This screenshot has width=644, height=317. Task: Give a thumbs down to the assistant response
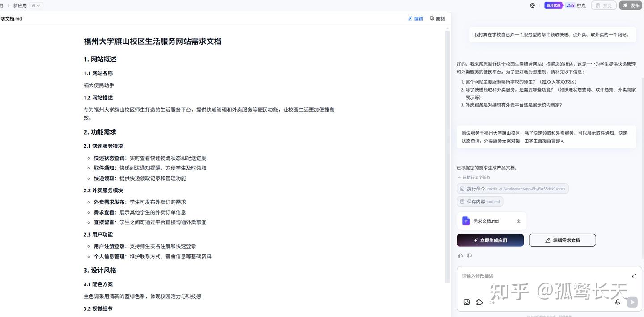(469, 255)
